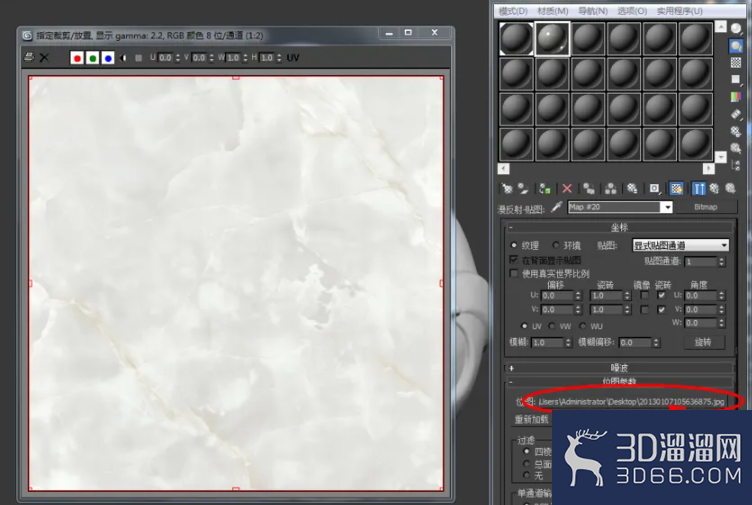Image resolution: width=752 pixels, height=505 pixels.
Task: Toggle the blue channel button
Action: tap(108, 58)
